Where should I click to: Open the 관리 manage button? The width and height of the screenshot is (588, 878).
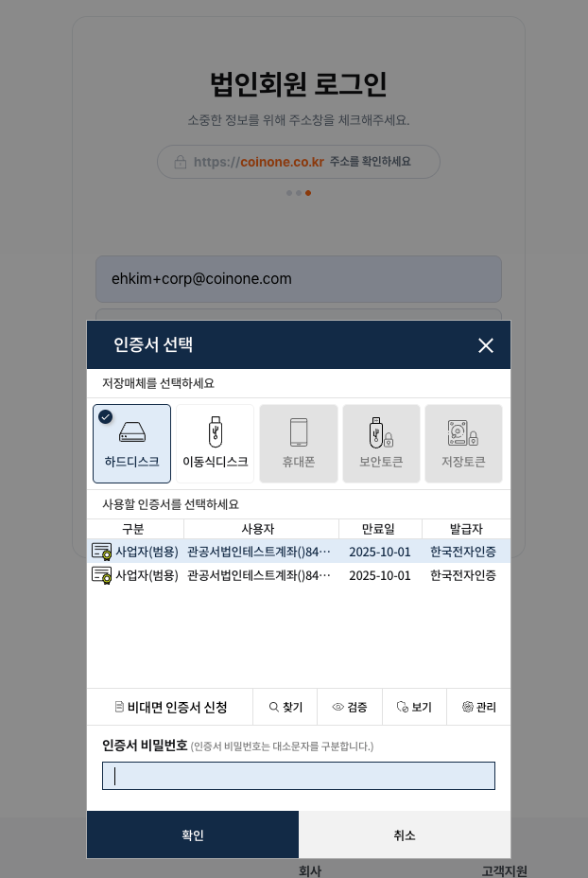pyautogui.click(x=479, y=707)
